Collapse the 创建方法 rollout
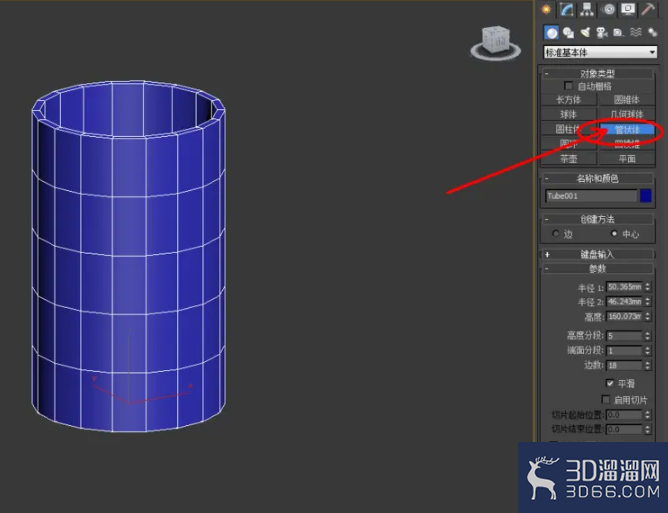 [597, 219]
